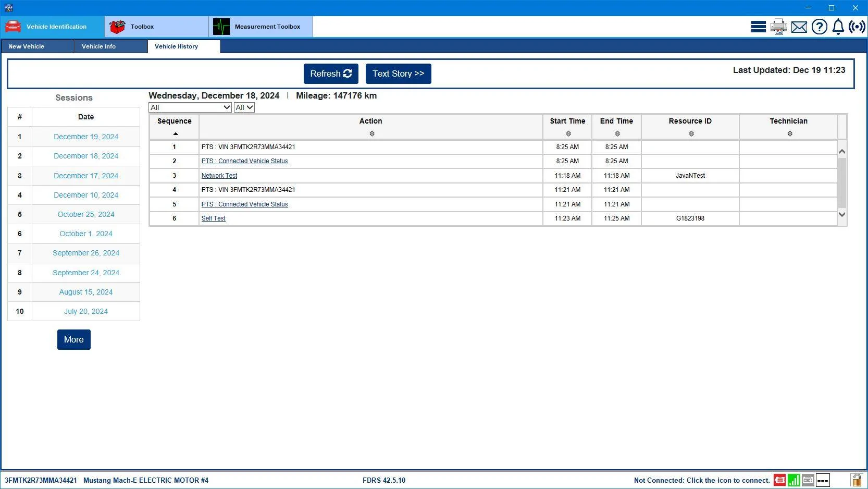Go to the New Vehicle subtab
This screenshot has width=868, height=489.
(x=38, y=46)
